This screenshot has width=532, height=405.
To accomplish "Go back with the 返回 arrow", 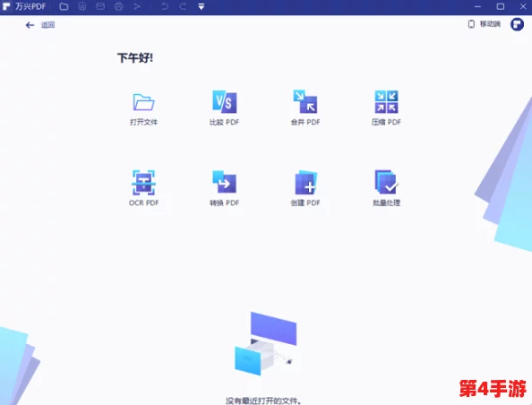I will point(30,25).
